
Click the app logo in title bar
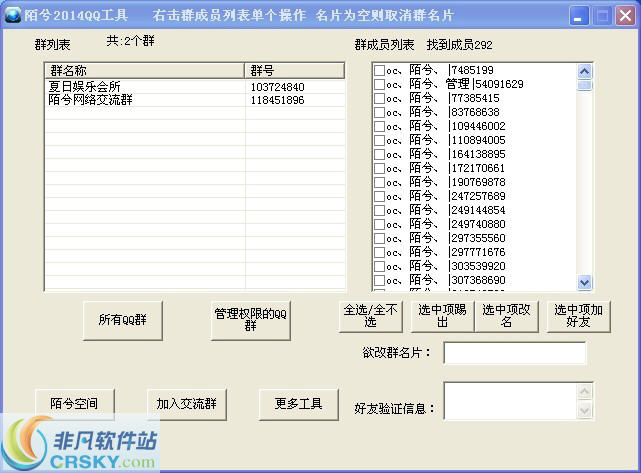click(x=13, y=15)
